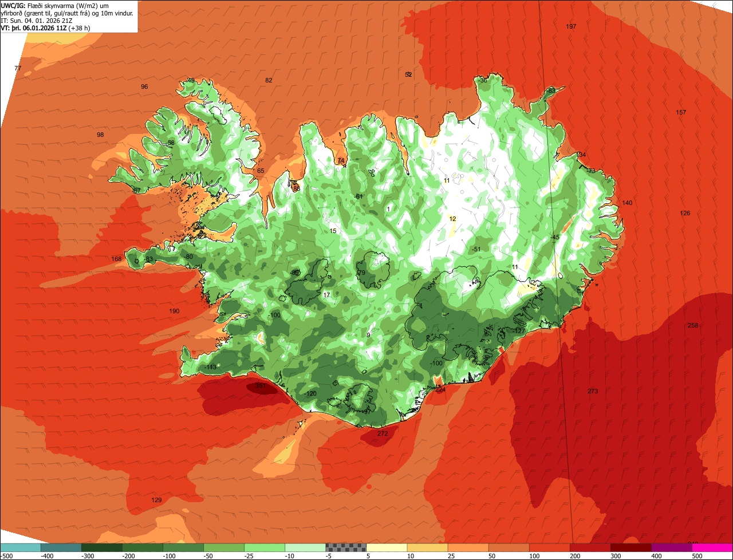733x560 pixels.
Task: Click the map value '129' in the southwest sea
Action: [x=156, y=500]
